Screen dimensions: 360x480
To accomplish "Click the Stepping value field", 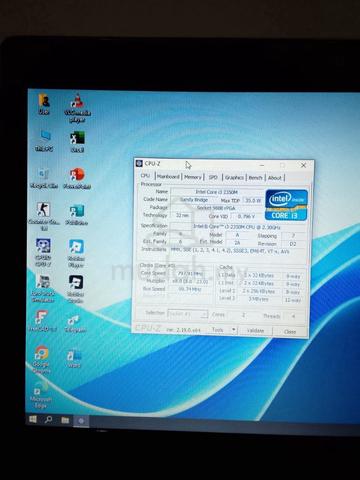I will point(293,236).
